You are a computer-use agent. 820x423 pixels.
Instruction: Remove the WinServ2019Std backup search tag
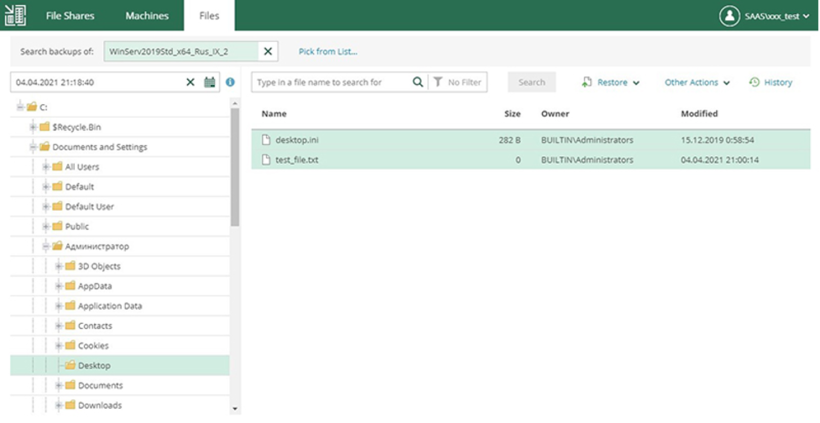pos(267,51)
